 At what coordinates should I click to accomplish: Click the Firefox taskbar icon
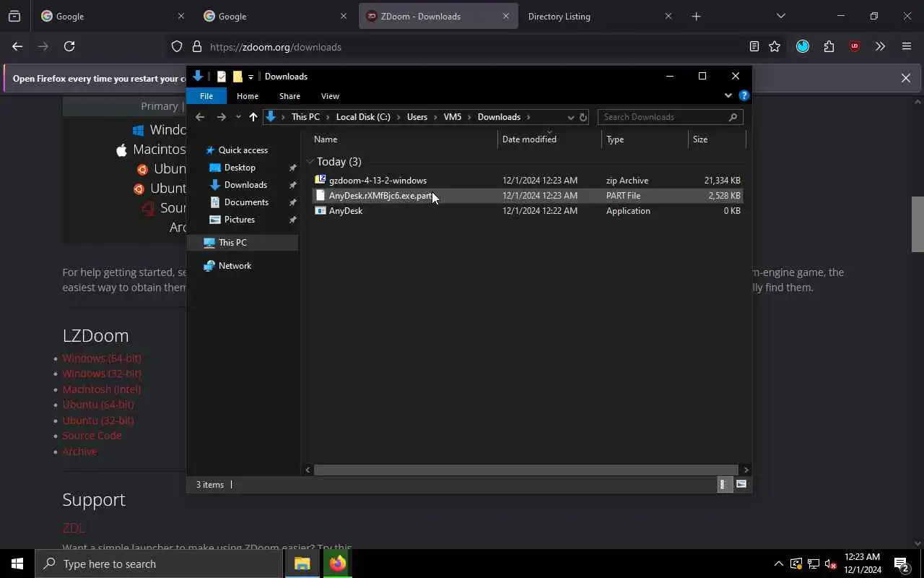tap(337, 564)
